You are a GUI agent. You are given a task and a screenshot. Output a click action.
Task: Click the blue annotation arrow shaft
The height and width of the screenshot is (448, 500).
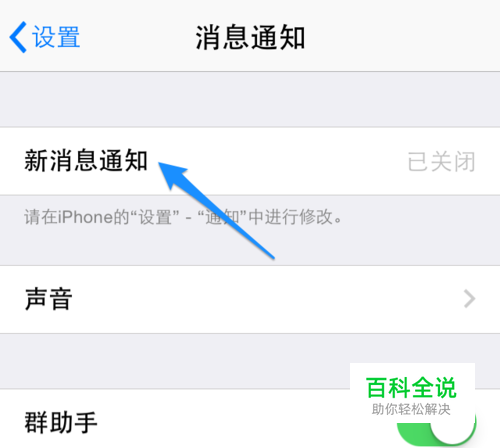[230, 220]
